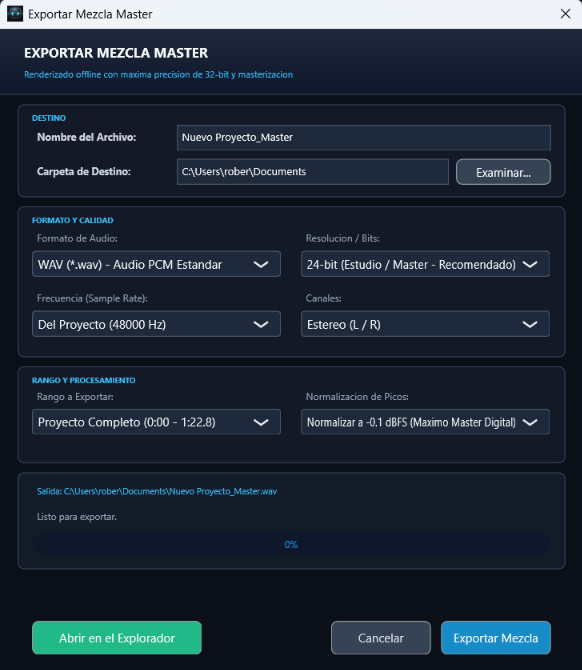Click the 'Resolucion / Bits:' label
This screenshot has height=670, width=582.
[343, 238]
